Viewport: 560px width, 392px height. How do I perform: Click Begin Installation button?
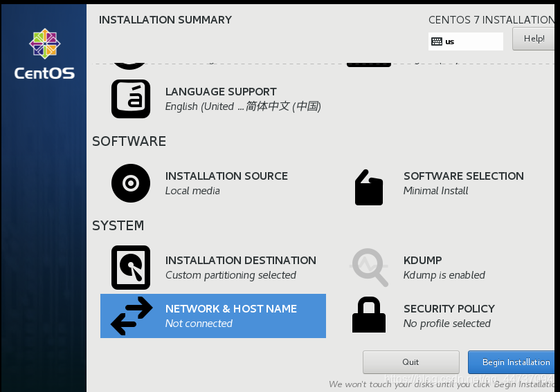point(512,362)
